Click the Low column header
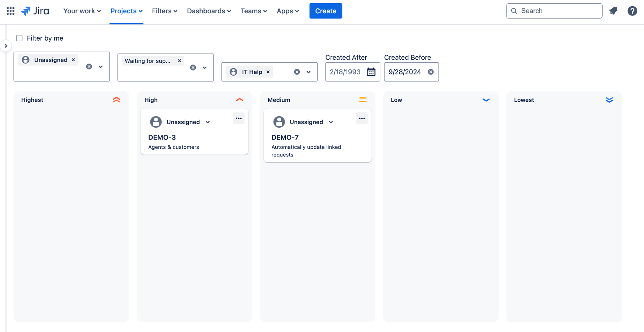This screenshot has height=332, width=644. [x=396, y=100]
